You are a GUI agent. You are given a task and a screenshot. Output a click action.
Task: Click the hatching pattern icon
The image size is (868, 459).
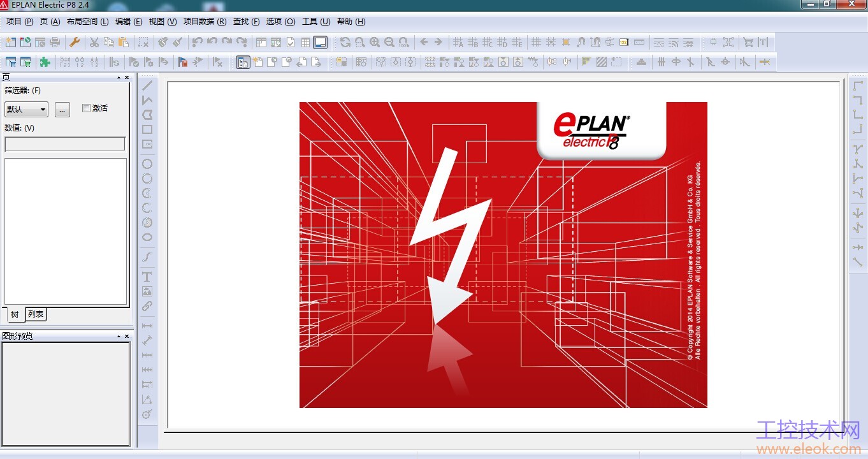(601, 62)
